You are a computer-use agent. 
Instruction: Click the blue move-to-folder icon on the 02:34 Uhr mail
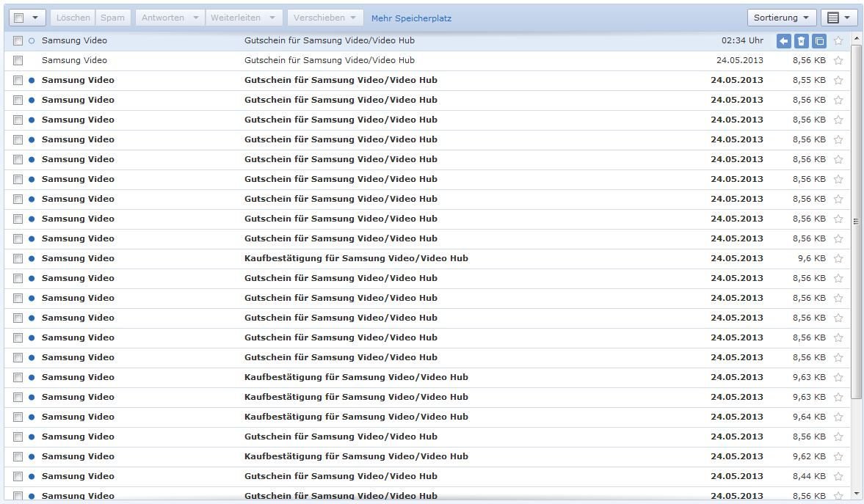click(x=819, y=41)
